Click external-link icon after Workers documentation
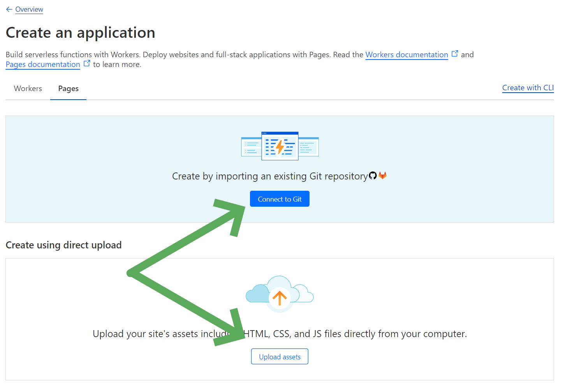Screen dimensions: 563x392 (455, 54)
